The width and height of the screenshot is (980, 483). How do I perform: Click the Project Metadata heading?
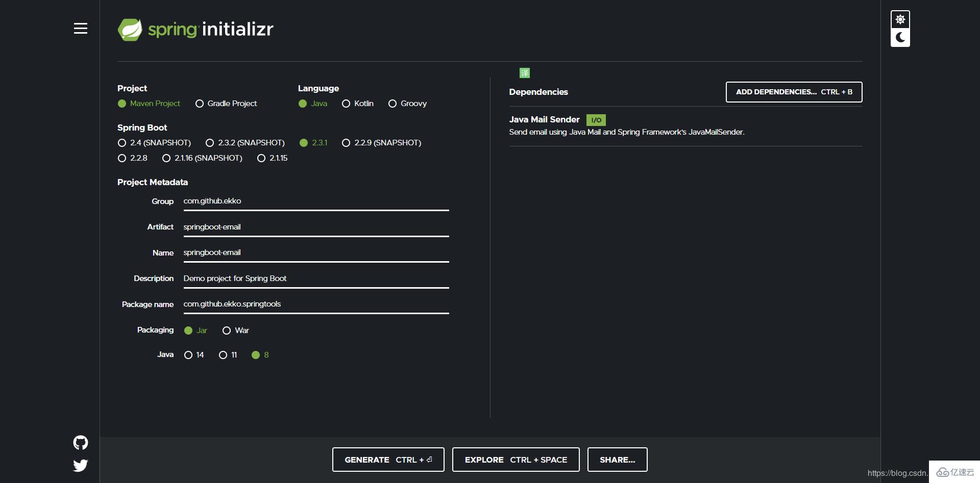[153, 182]
